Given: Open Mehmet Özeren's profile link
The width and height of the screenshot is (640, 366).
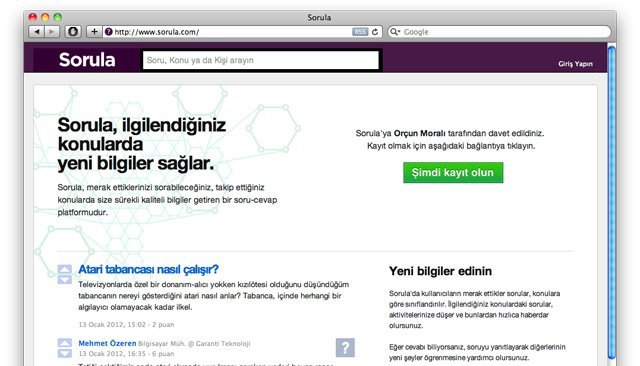Looking at the screenshot, I should [x=107, y=343].
